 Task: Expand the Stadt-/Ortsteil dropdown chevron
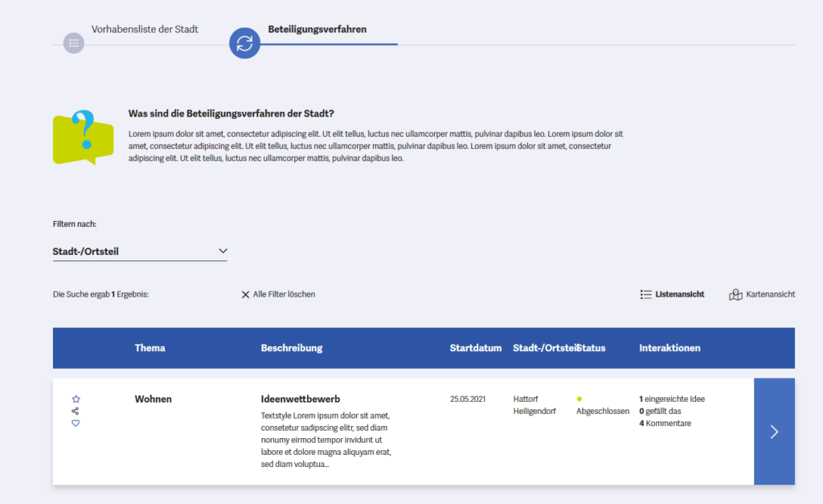(223, 251)
